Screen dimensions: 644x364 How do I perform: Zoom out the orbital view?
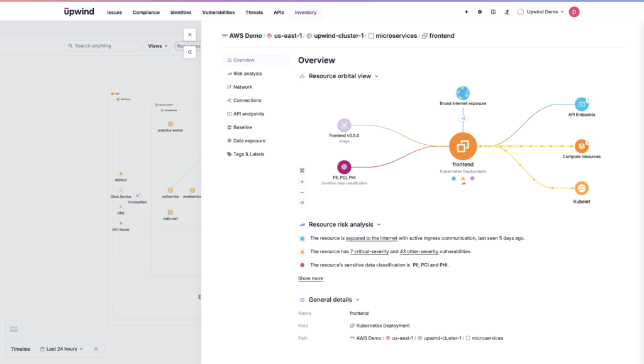pos(302,192)
